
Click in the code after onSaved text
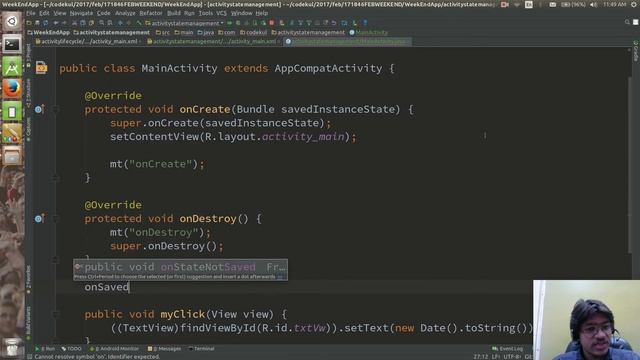tap(129, 287)
